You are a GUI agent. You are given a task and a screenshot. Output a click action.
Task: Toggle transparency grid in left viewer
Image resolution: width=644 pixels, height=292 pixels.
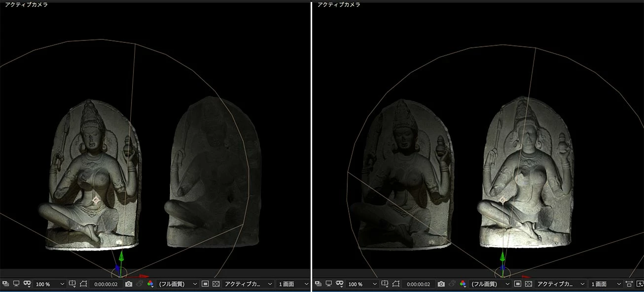click(x=215, y=284)
